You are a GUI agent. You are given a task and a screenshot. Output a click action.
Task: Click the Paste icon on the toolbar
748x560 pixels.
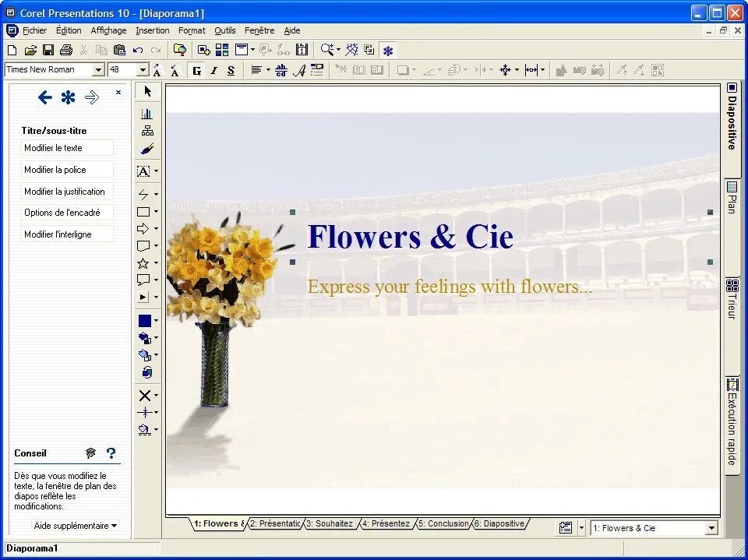(119, 50)
